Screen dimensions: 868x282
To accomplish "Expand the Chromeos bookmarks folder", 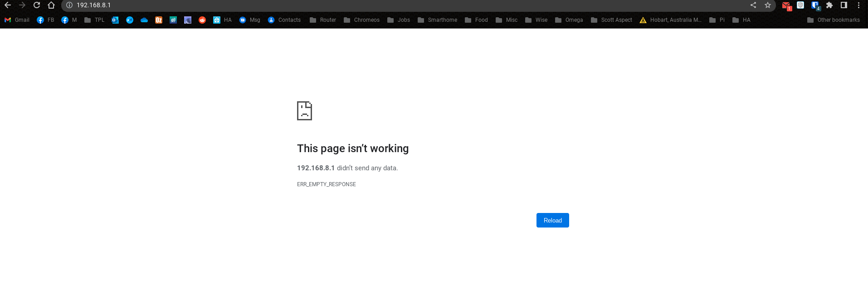I will [361, 20].
